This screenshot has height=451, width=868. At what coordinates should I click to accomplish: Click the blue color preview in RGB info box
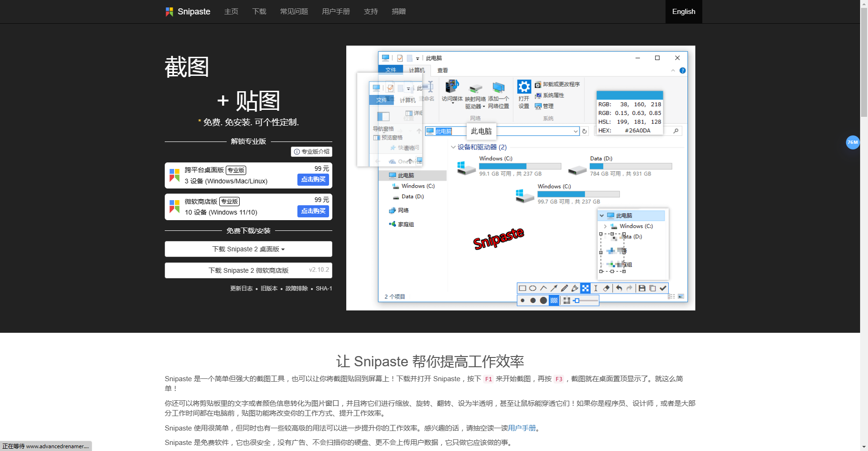[x=630, y=95]
